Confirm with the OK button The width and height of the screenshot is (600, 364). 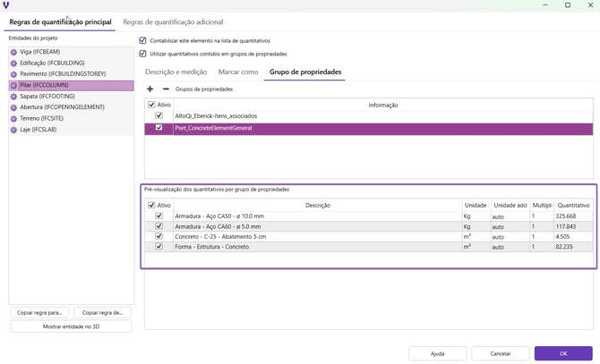click(x=563, y=353)
